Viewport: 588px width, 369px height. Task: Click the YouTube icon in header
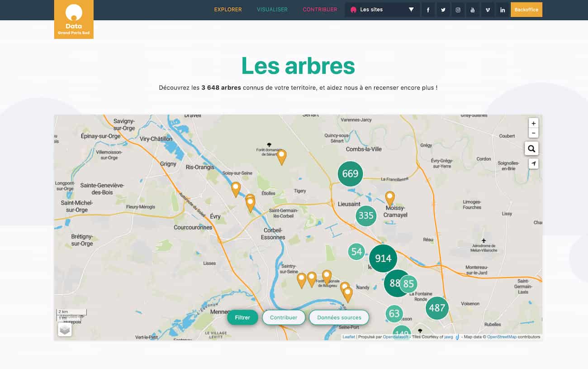click(x=473, y=10)
